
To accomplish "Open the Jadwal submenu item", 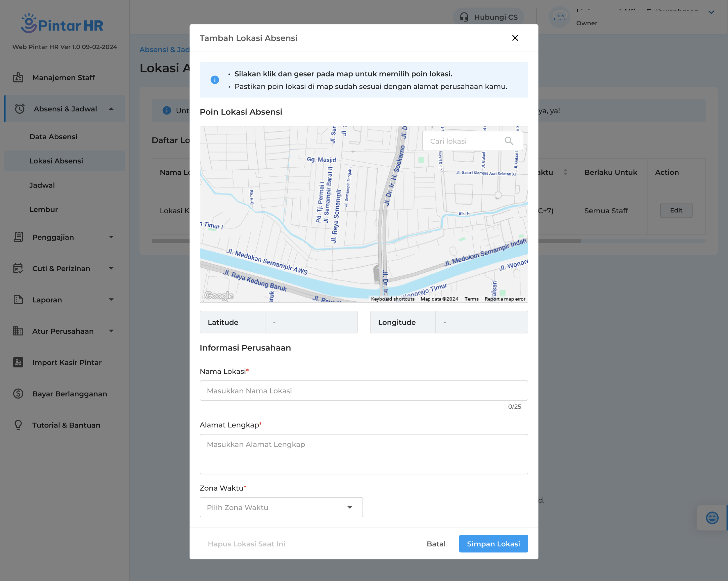I will [x=42, y=185].
